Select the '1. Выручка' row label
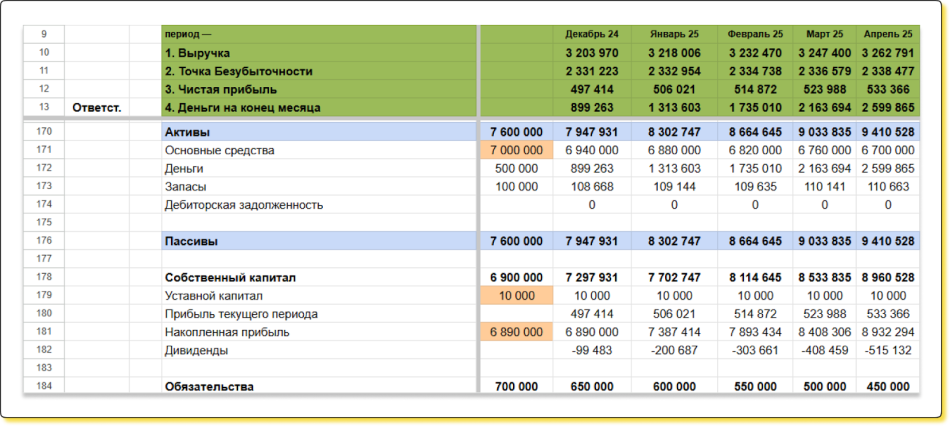Viewport: 950px width, 426px height. 198,52
